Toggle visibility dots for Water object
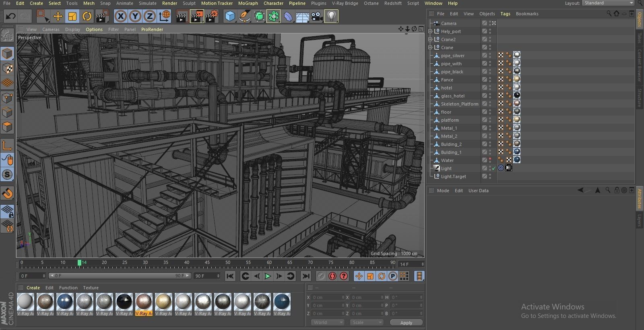644x330 pixels. [490, 160]
